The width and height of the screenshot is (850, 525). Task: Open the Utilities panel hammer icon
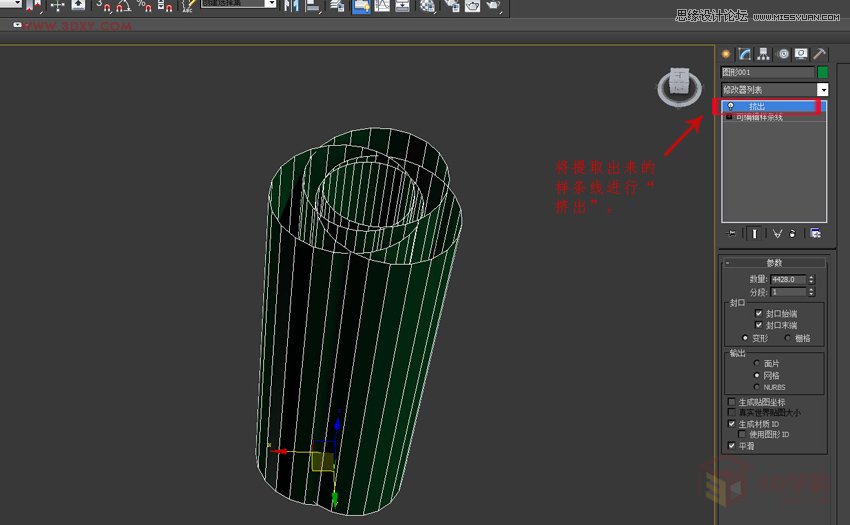(820, 54)
